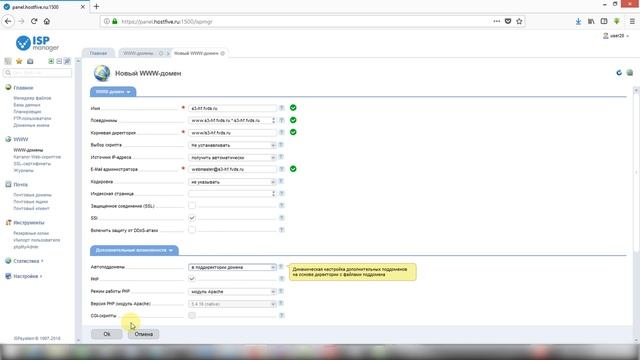
Task: Open Менеджер файлов in sidebar
Action: click(32, 98)
